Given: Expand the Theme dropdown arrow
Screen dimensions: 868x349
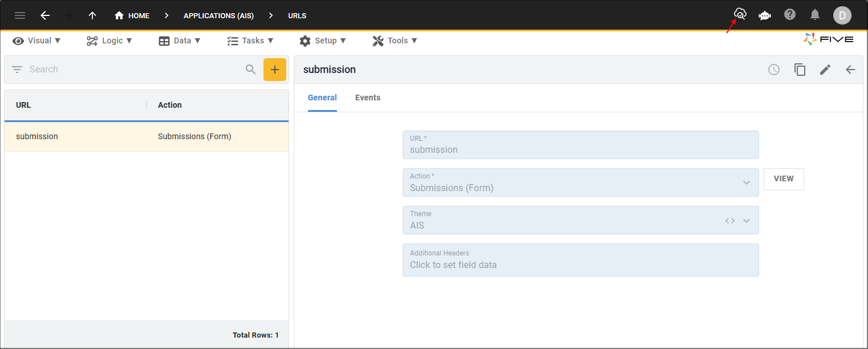Looking at the screenshot, I should [746, 221].
